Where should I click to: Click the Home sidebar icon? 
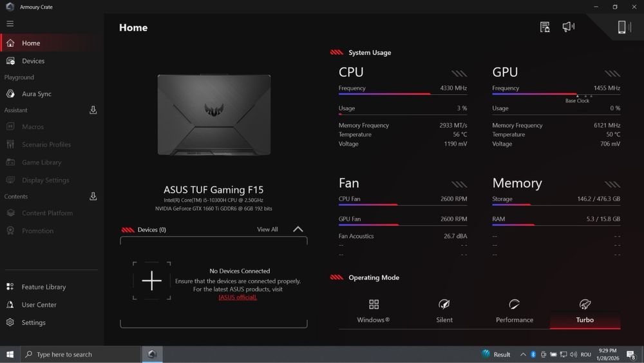[x=10, y=43]
